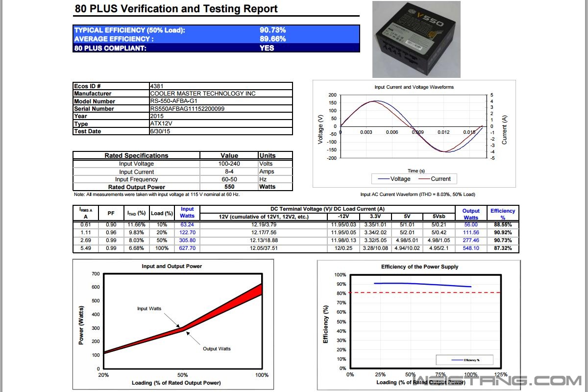Viewport: 588px width, 392px height.
Task: Select model number RS-550-AFBA-G1
Action: [x=174, y=101]
